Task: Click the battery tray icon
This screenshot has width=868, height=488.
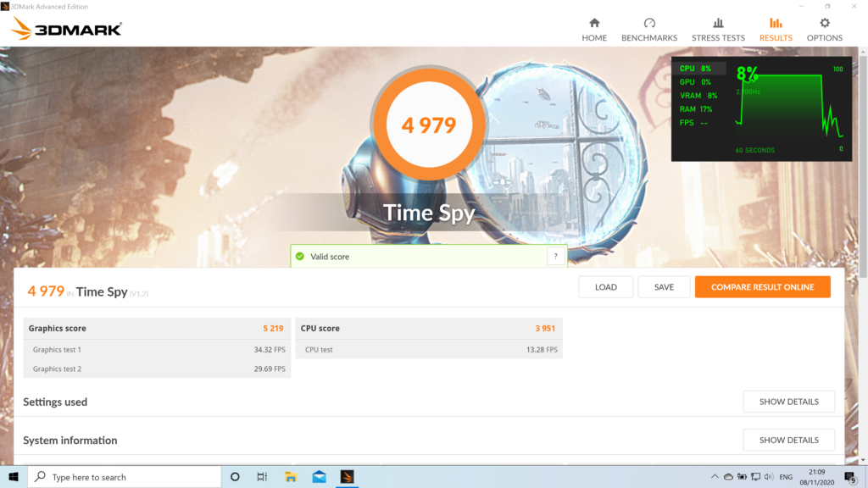Action: 742,476
